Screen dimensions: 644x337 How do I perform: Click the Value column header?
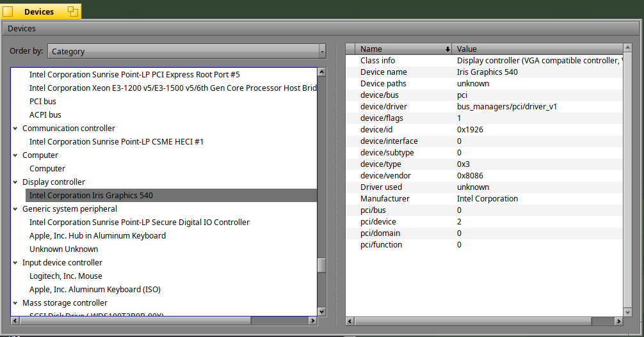[x=537, y=49]
